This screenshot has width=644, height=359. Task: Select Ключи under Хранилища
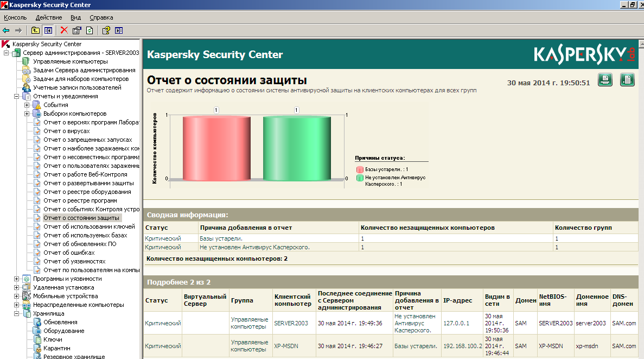pos(53,339)
